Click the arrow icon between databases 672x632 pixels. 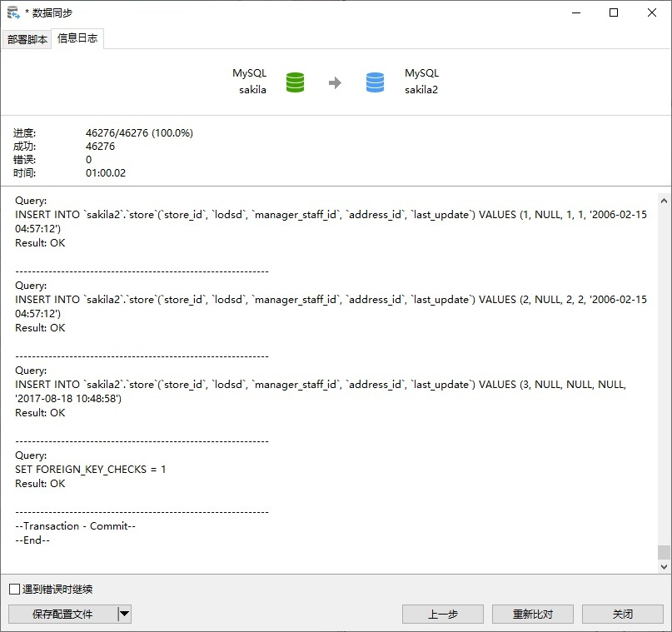click(x=335, y=82)
